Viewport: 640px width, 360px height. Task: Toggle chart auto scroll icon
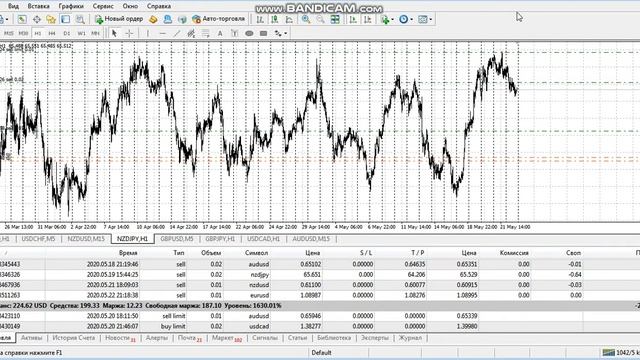pos(353,19)
